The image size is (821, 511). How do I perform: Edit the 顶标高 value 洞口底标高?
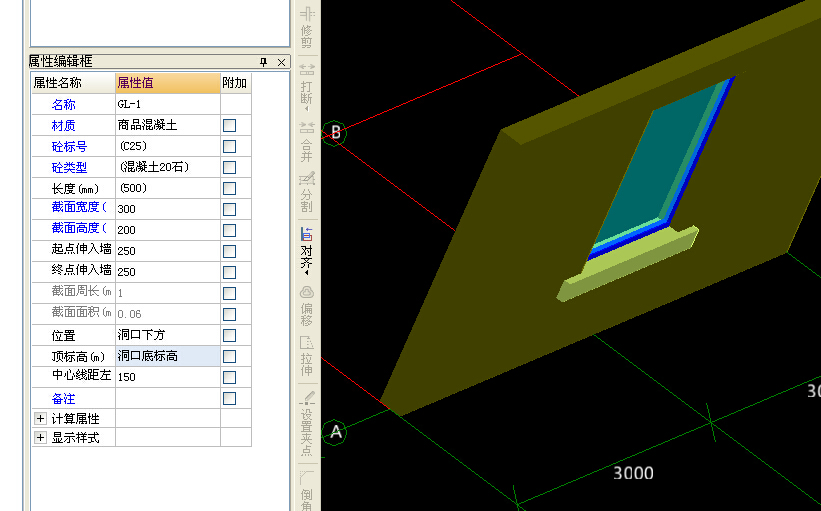click(168, 356)
